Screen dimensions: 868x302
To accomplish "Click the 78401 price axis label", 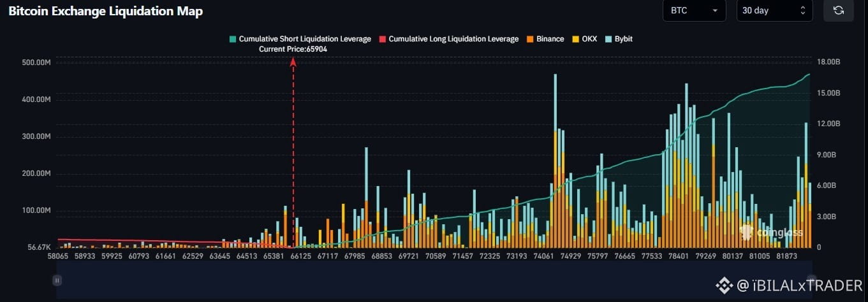I will click(678, 256).
